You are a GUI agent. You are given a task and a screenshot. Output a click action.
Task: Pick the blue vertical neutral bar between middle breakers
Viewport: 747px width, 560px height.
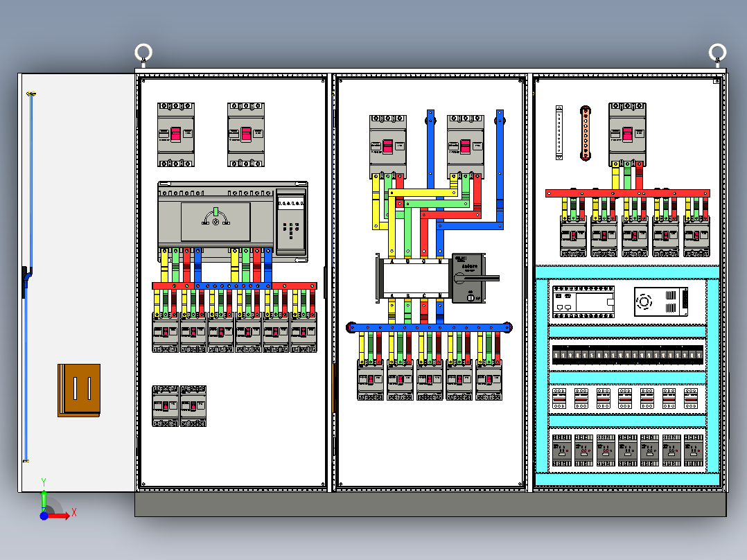tap(431, 149)
